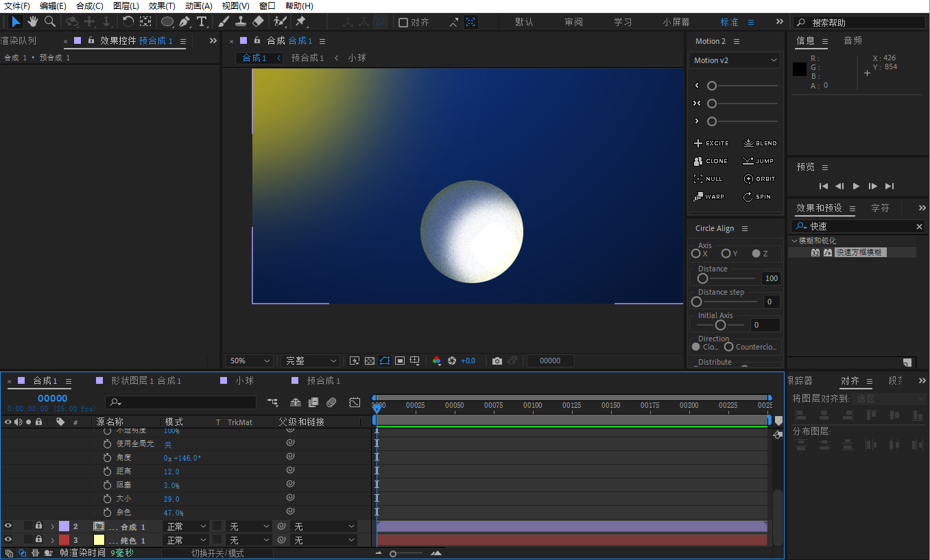930x560 pixels.
Task: Open the 效果(T) menu
Action: pos(162,5)
